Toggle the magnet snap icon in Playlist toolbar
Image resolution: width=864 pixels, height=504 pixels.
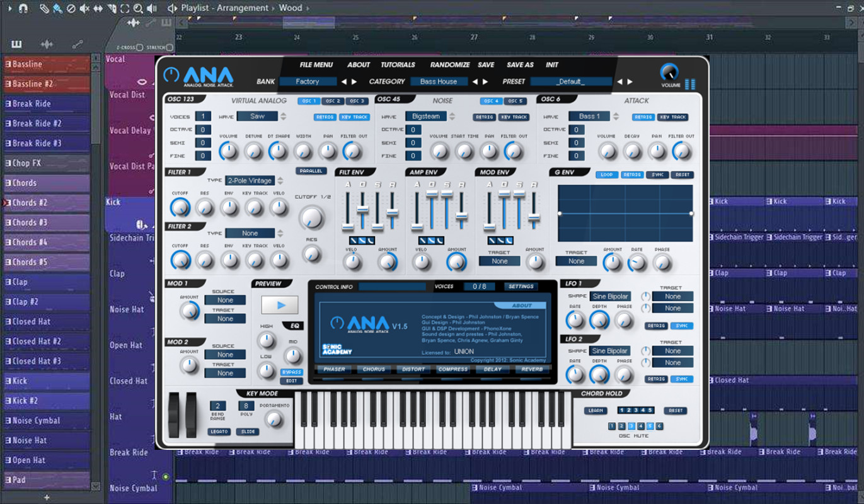pyautogui.click(x=23, y=8)
